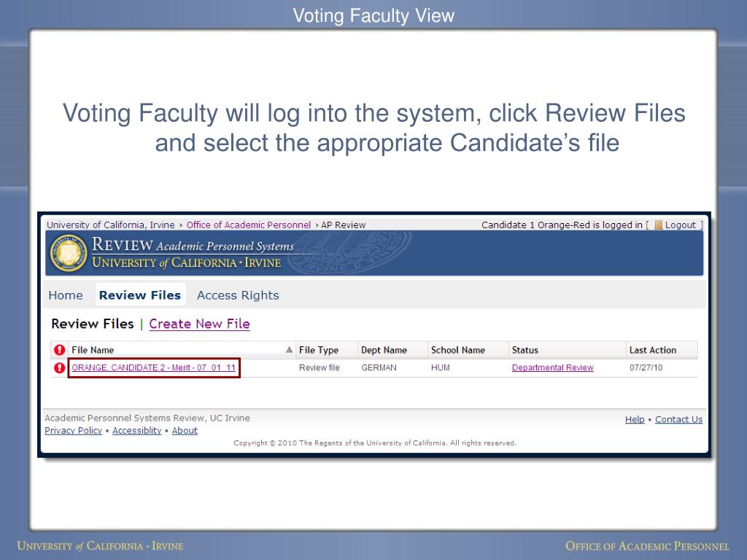Open ORANGE, CANDIDATE 2 - Merit file
Screen dimensions: 747x560
click(153, 367)
